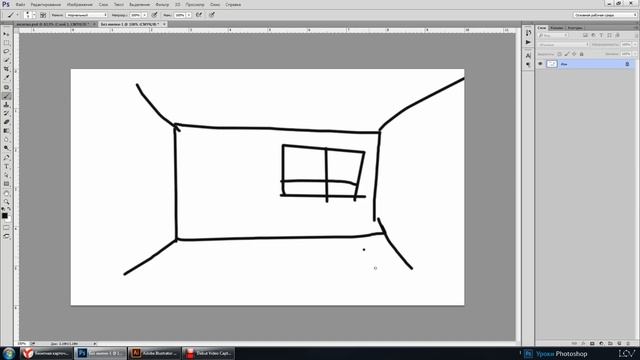Select the Pen tool

pos(6,158)
